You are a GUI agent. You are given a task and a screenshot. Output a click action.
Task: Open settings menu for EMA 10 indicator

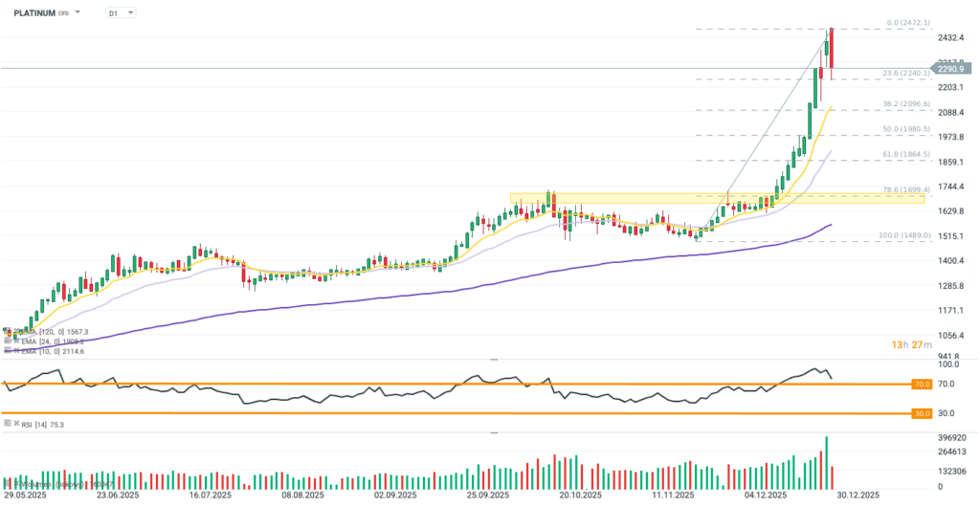[8, 352]
